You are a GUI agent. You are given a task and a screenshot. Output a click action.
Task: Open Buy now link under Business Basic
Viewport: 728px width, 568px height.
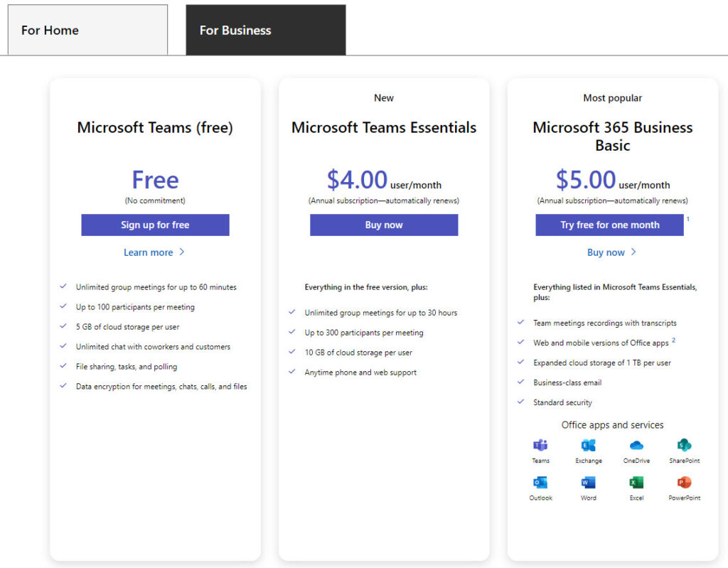coord(611,252)
